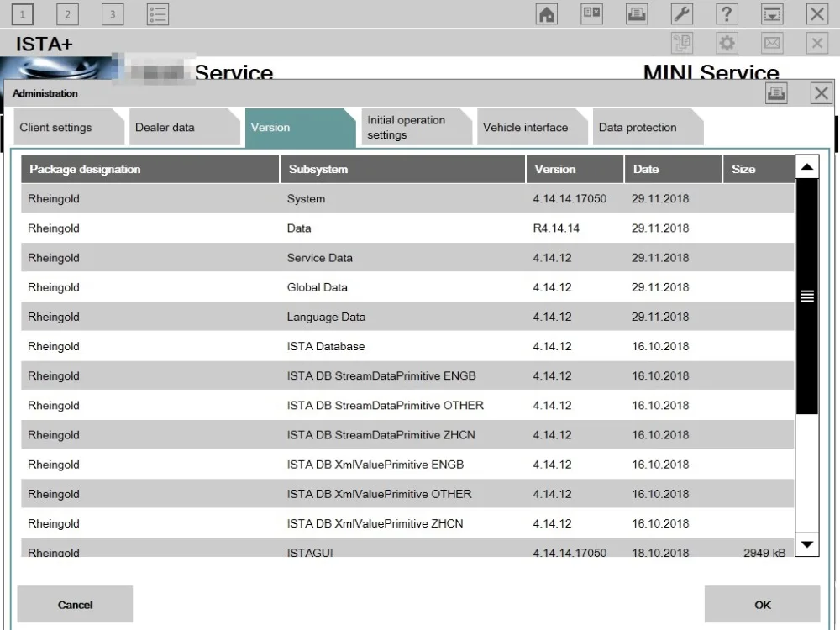Click the Version column header
The height and width of the screenshot is (630, 840).
(575, 170)
